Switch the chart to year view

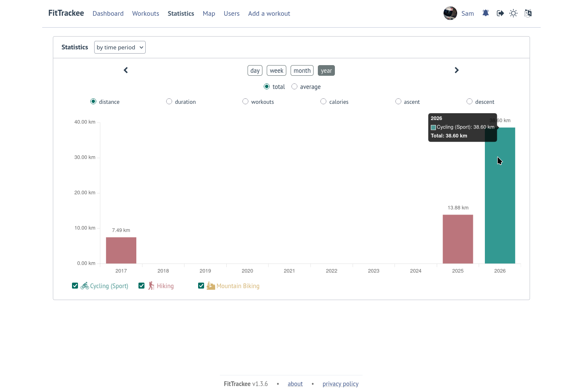(326, 71)
